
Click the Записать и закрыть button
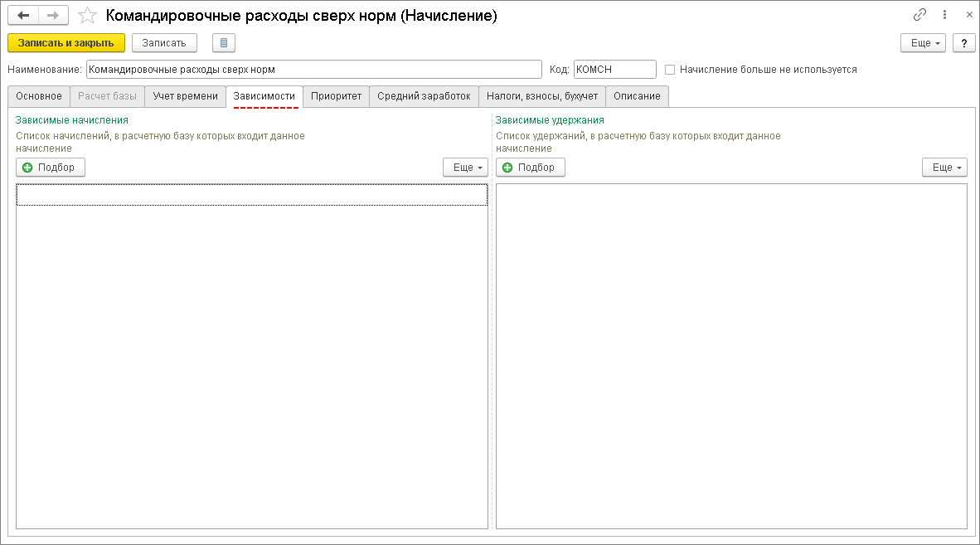pos(66,43)
